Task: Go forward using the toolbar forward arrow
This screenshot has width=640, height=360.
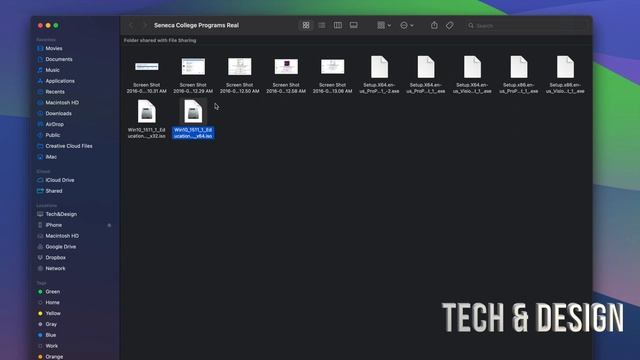Action: pos(144,25)
